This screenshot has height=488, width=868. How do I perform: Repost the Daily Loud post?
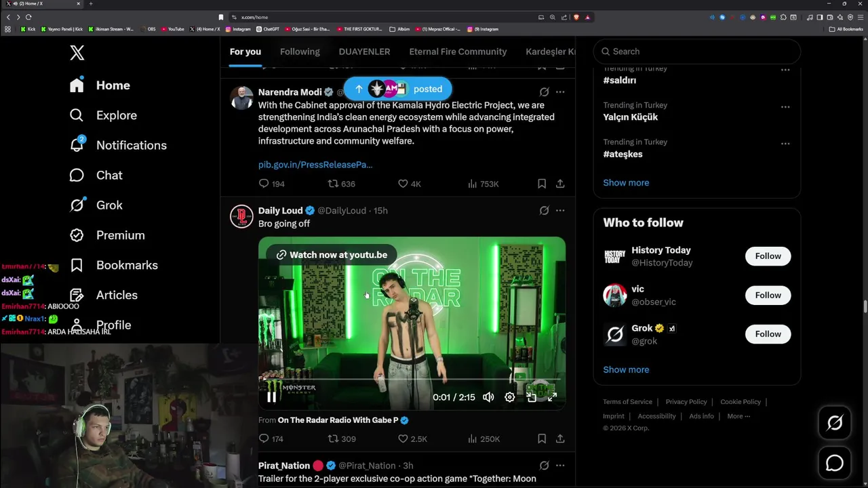342,439
